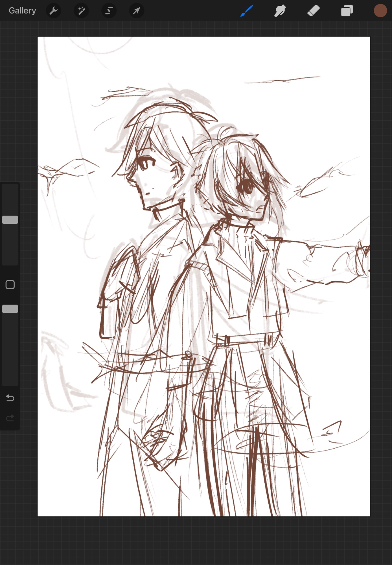Click the right character's eye on canvas
Screen dimensions: 392x565
(x=246, y=186)
